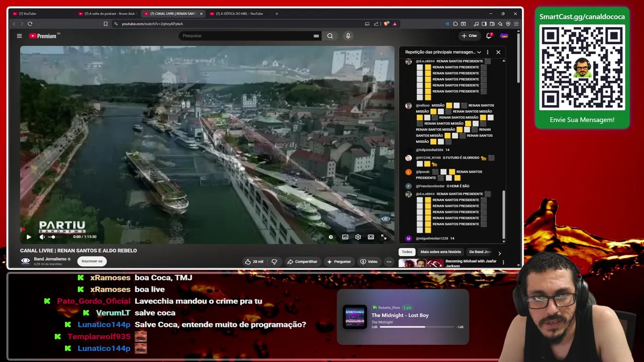Open the account avatar menu

[x=504, y=36]
